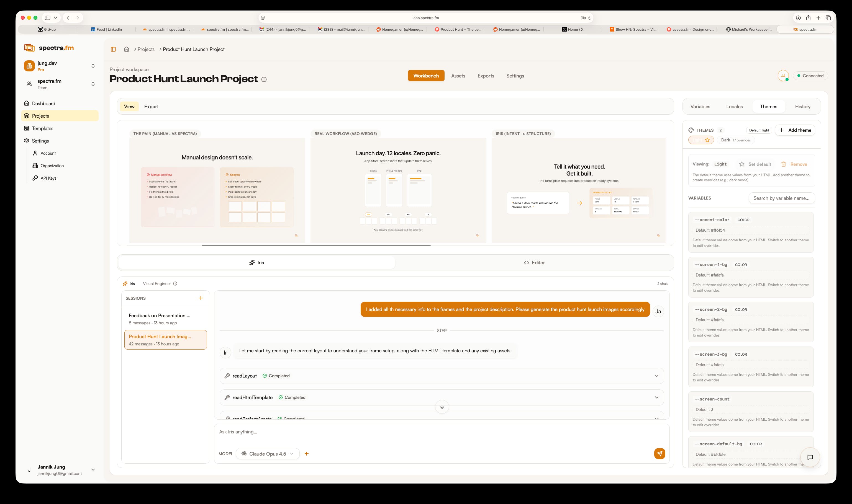Switch to the Editor mode toggle

534,263
